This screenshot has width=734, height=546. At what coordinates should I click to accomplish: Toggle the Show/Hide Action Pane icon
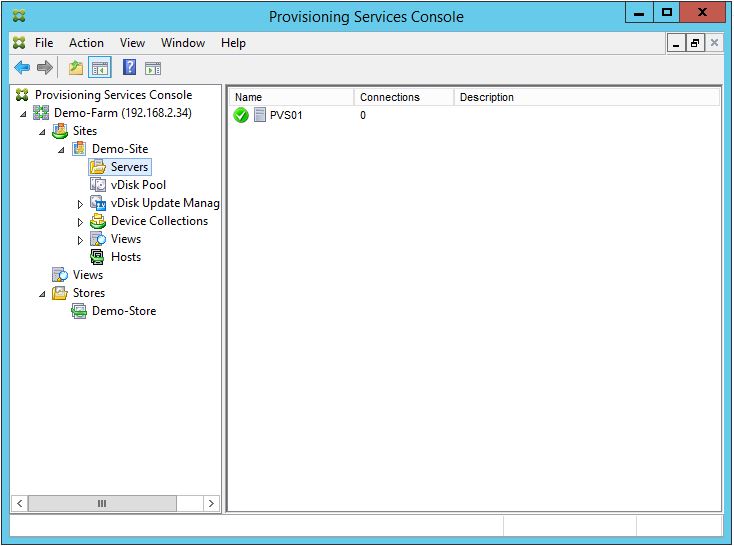click(x=153, y=69)
